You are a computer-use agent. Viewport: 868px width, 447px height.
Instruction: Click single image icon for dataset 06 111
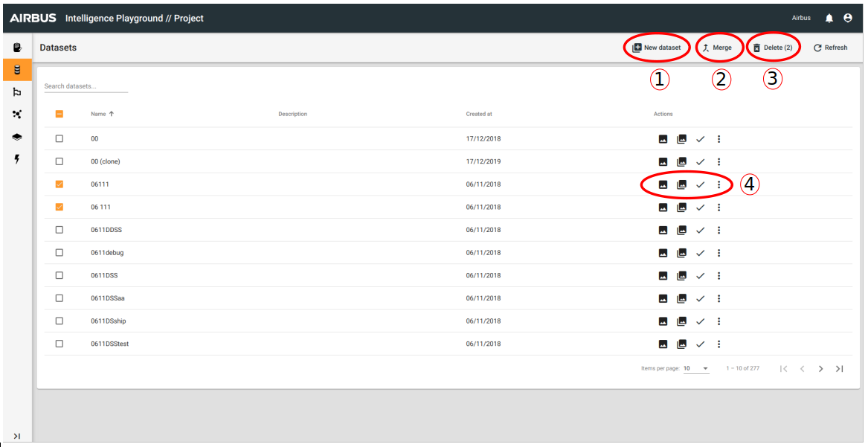(x=663, y=208)
